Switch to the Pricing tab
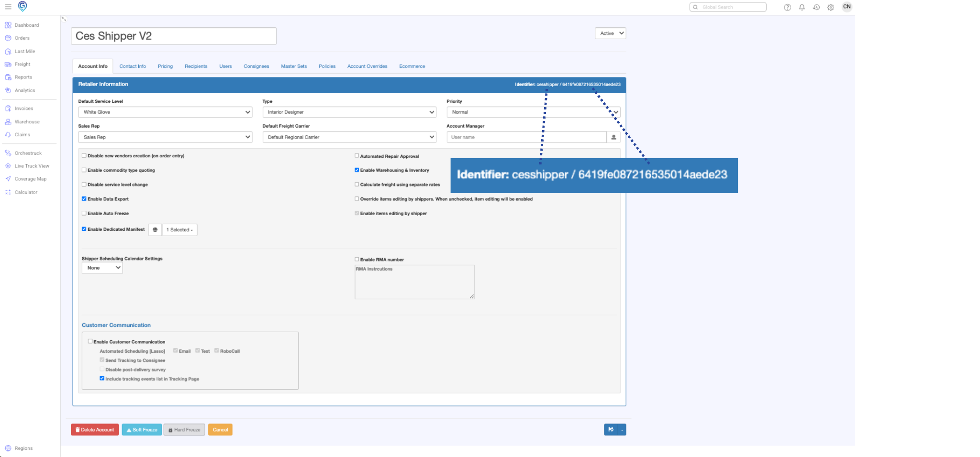Image resolution: width=980 pixels, height=457 pixels. click(165, 66)
